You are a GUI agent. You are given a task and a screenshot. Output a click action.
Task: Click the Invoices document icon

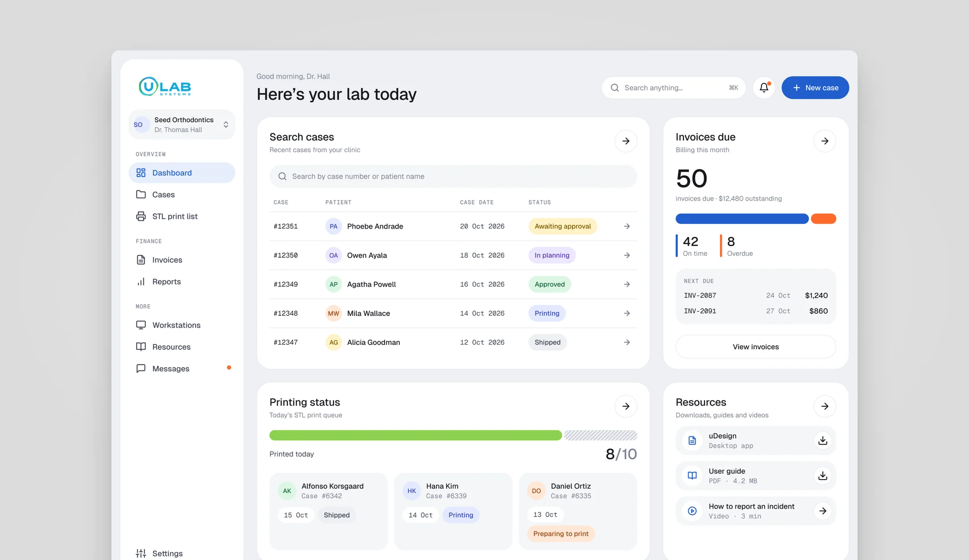tap(141, 260)
